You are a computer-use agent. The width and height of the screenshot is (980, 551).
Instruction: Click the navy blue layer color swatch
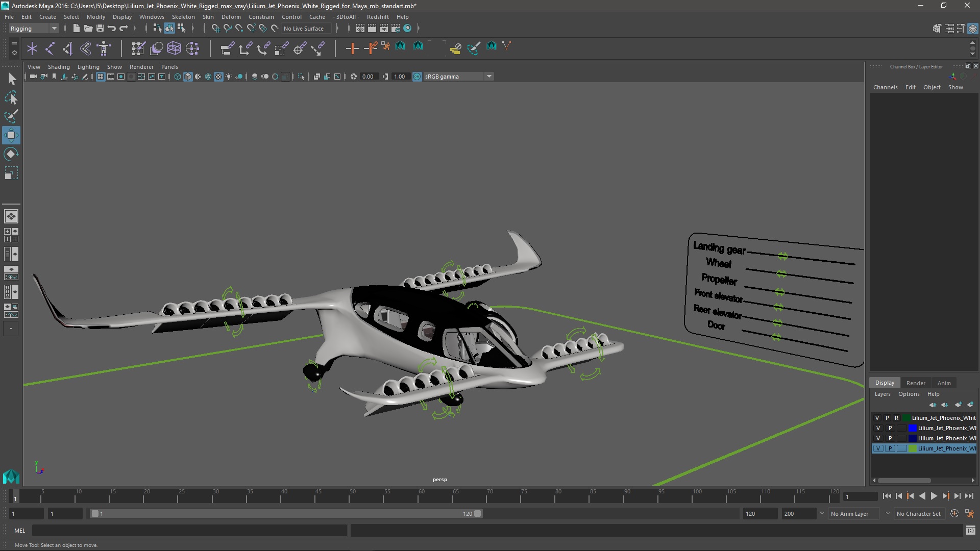912,438
